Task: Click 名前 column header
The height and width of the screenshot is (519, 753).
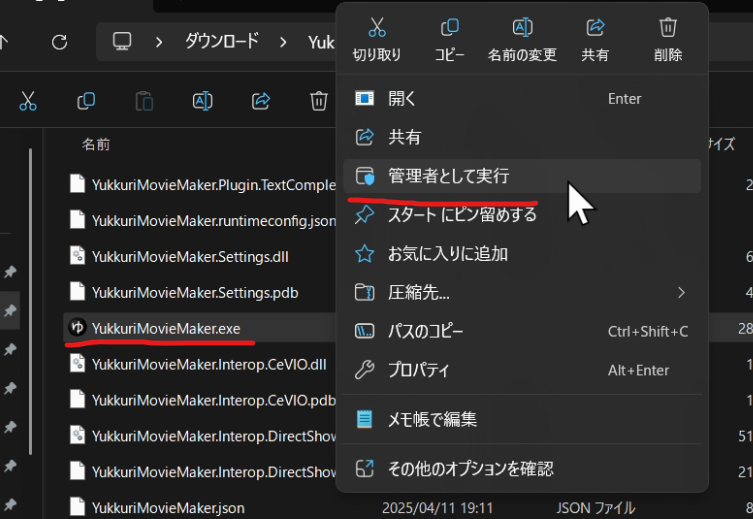Action: point(96,144)
